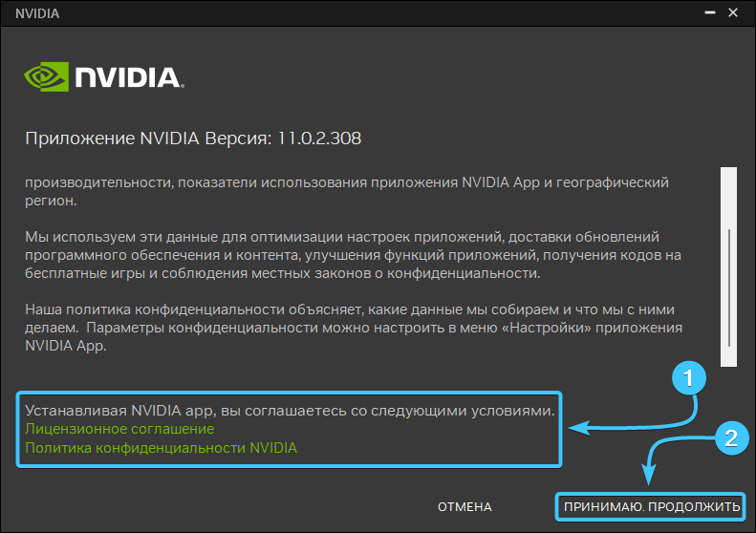Click the ПРИНИМАЮ. ПРОДОЛЖИТЬ button
The image size is (756, 533).
[651, 506]
